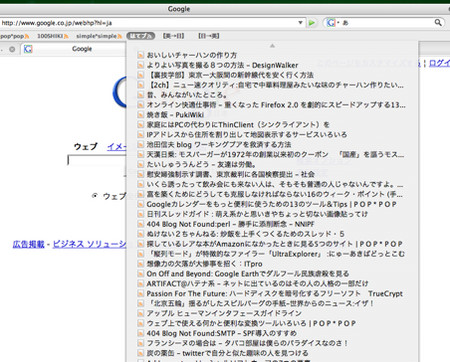Viewport: 450px width, 362px height.
Task: Open the モスバーガー 1972年 feed item
Action: [x=272, y=155]
